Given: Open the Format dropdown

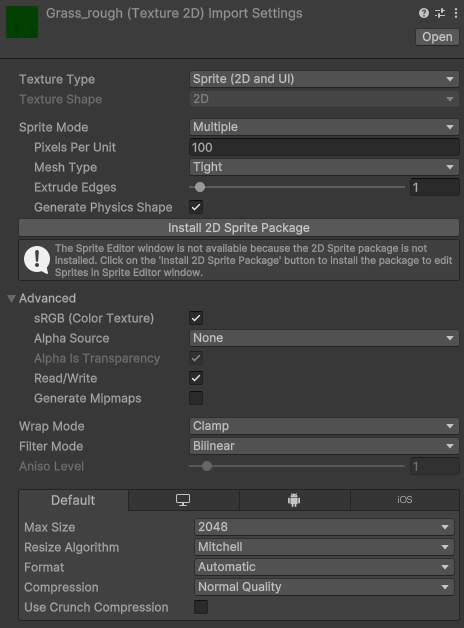Looking at the screenshot, I should [324, 567].
